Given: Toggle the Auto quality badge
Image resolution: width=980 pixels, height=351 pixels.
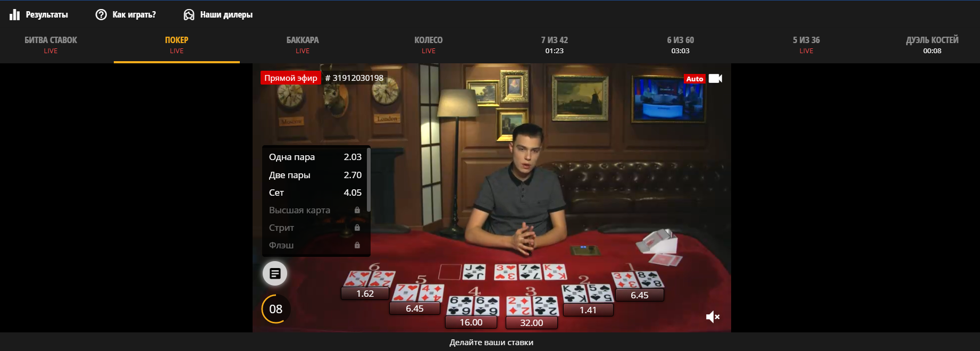Looking at the screenshot, I should 694,79.
